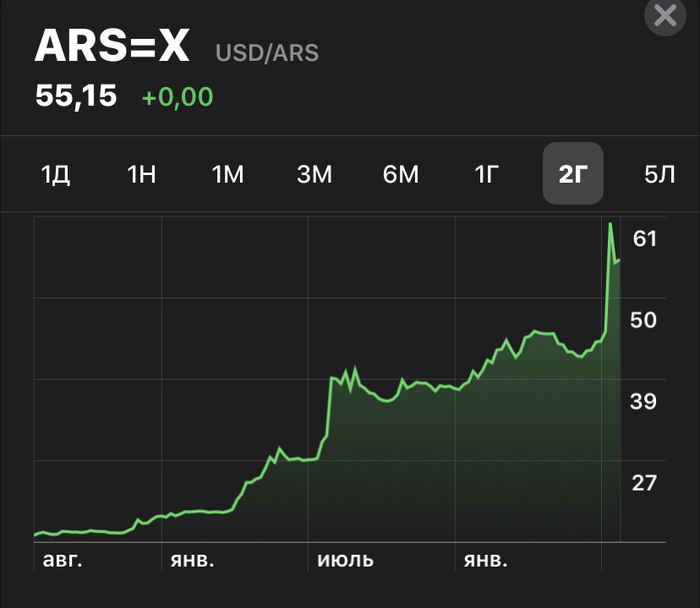Viewport: 700px width, 608px height.
Task: Tap the chart peak near 61
Action: 610,223
